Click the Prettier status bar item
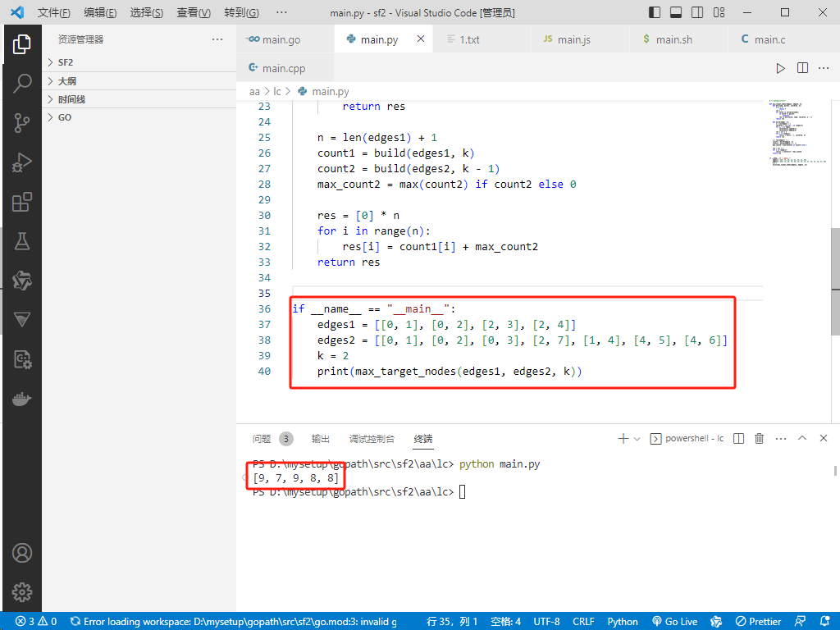The width and height of the screenshot is (840, 630). pyautogui.click(x=758, y=622)
